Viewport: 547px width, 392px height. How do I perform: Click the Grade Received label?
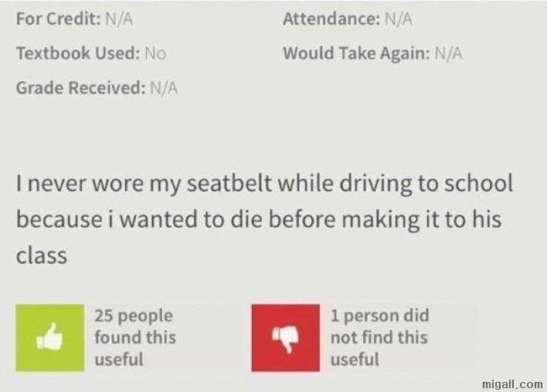pyautogui.click(x=80, y=87)
